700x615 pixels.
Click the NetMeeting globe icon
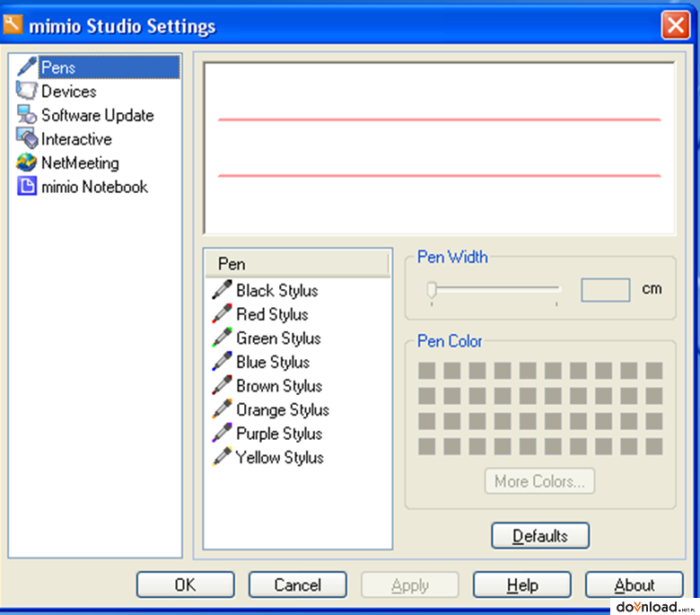coord(27,163)
